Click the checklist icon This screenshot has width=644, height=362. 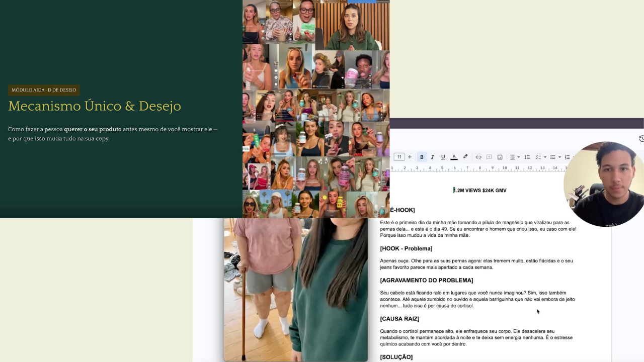[x=538, y=157]
